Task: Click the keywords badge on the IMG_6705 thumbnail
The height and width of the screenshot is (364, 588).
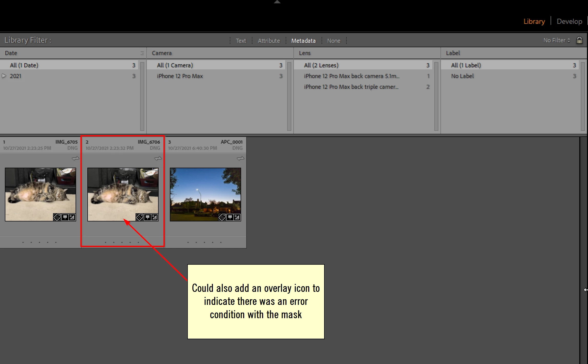Action: [57, 217]
